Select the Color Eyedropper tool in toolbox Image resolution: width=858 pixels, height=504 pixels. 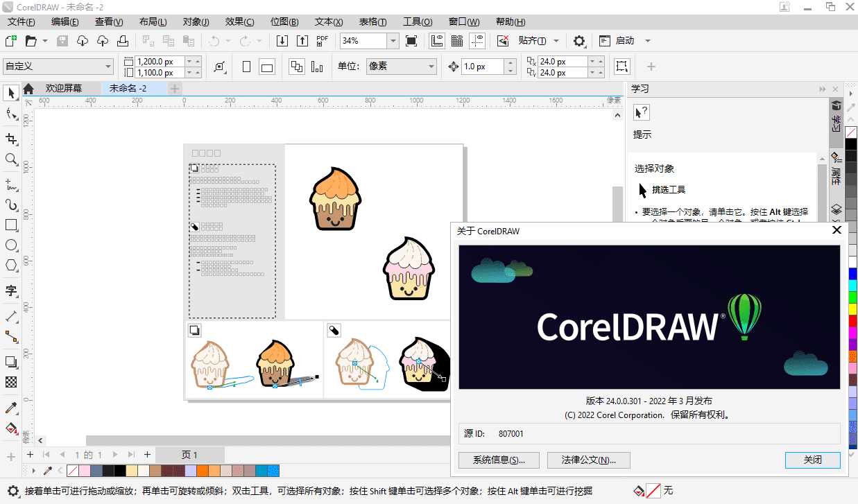coord(11,407)
